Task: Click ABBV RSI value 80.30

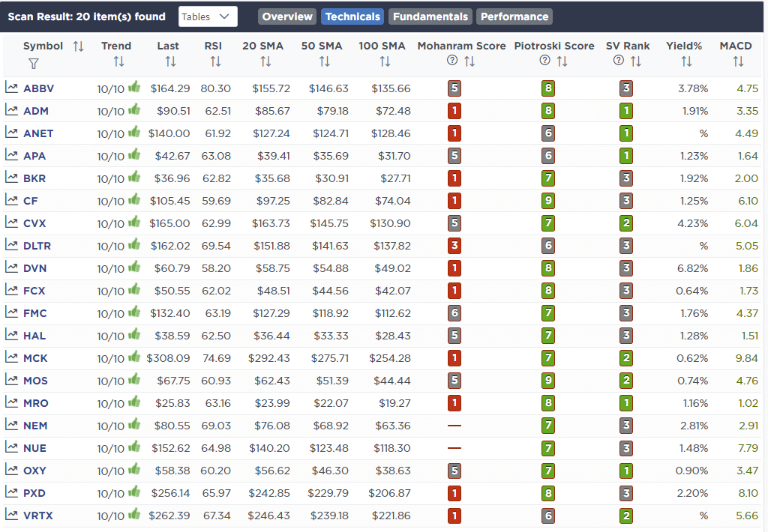Action: tap(215, 88)
